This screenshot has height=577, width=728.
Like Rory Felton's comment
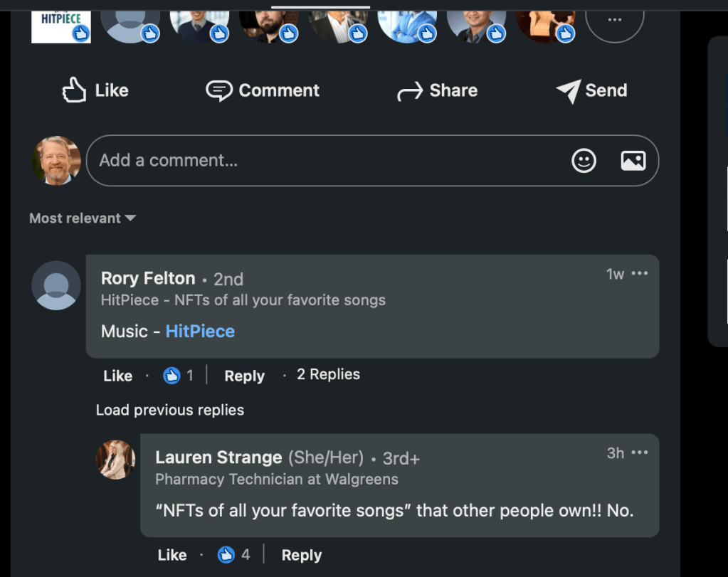pyautogui.click(x=117, y=376)
